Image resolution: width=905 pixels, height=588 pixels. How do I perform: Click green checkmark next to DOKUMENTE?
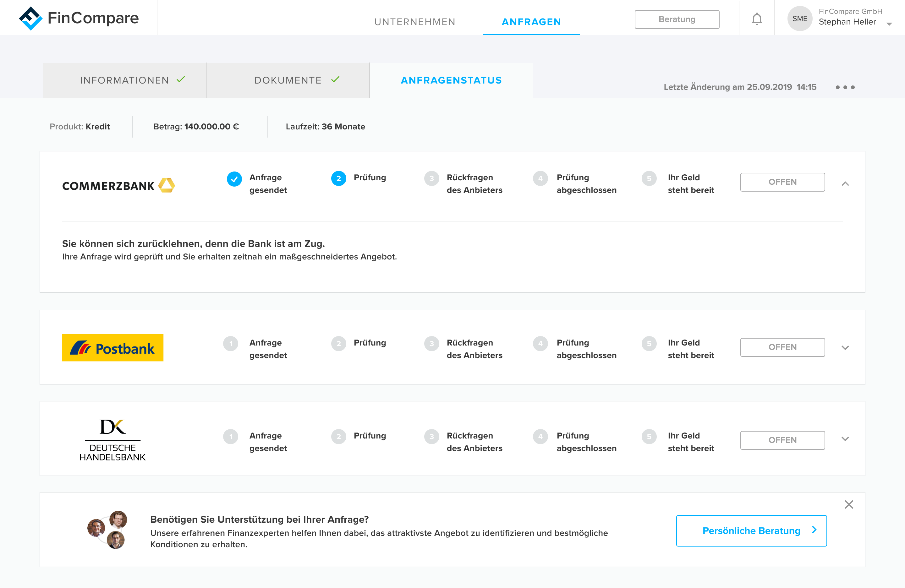[x=335, y=79]
